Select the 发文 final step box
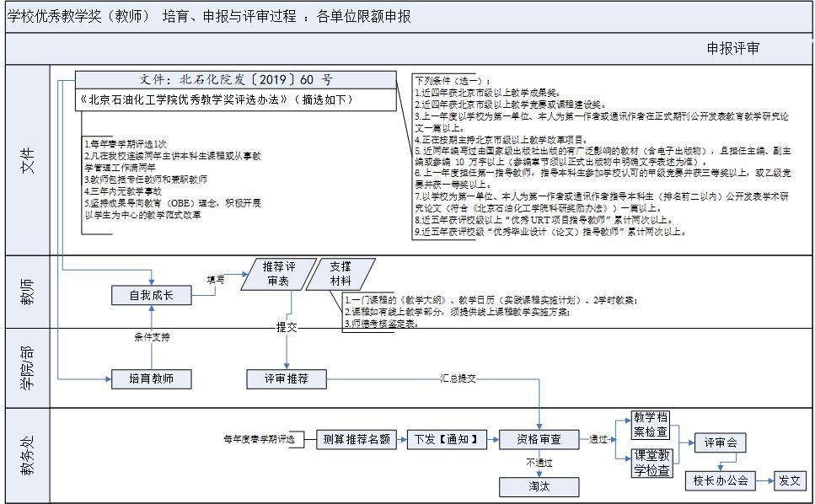This screenshot has height=504, width=815. pyautogui.click(x=789, y=480)
